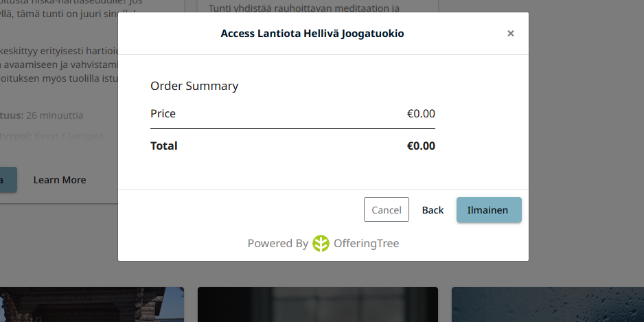
Task: Click the Price amount €0.00
Action: point(421,114)
